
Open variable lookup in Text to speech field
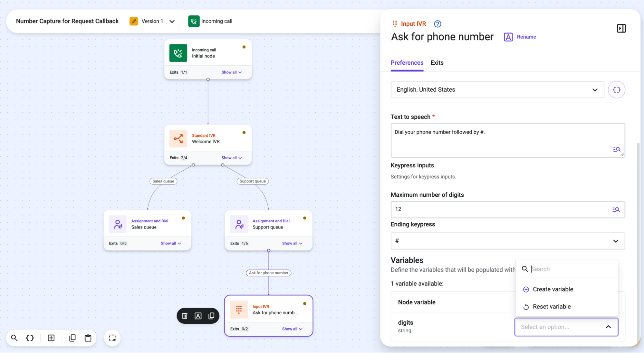pos(617,149)
